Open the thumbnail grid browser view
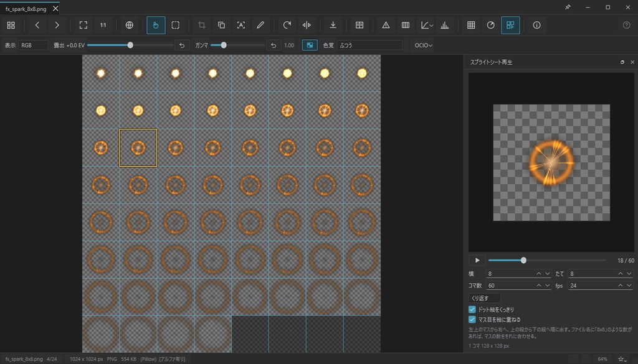Screen dimensions: 638x364 [x=11, y=25]
